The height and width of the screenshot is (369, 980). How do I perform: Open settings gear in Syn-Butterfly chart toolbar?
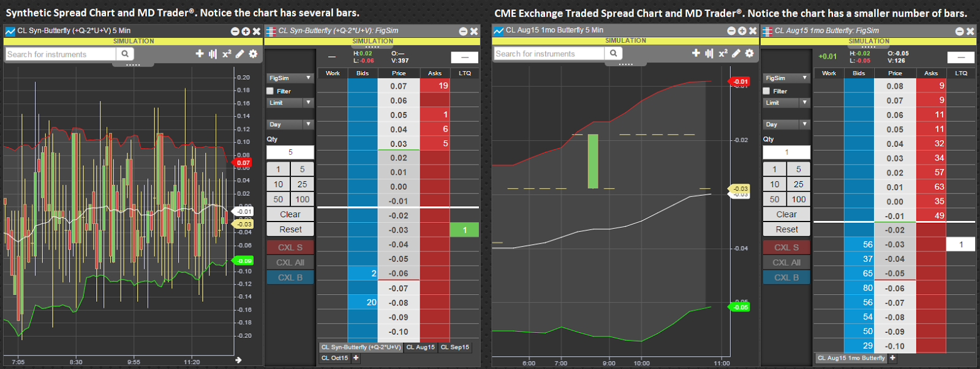(x=253, y=54)
